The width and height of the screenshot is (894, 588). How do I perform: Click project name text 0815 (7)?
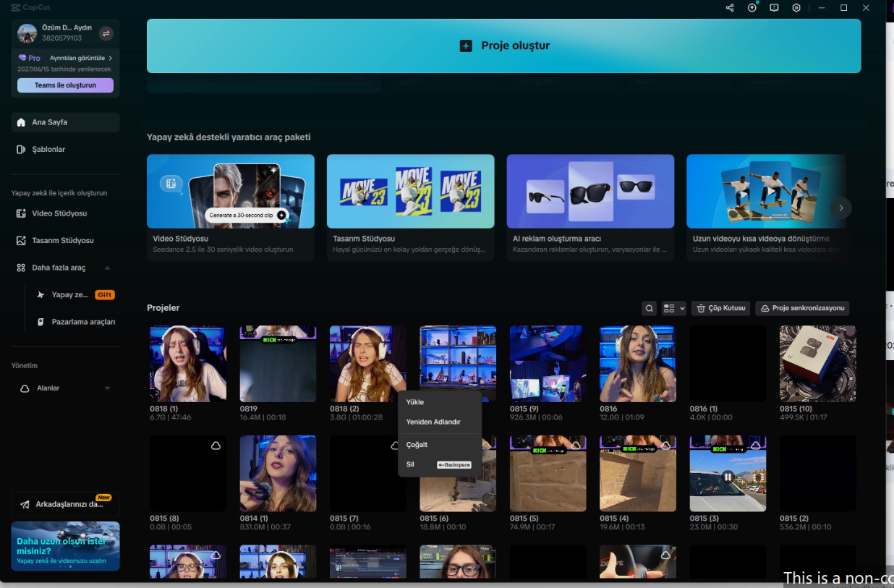344,518
